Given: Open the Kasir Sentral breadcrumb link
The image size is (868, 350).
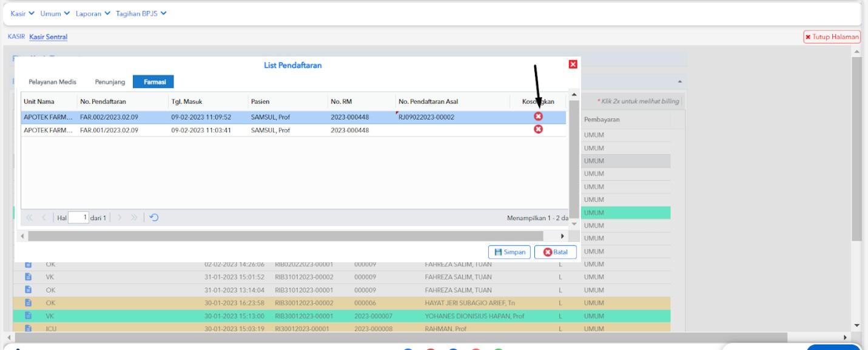Looking at the screenshot, I should click(49, 38).
